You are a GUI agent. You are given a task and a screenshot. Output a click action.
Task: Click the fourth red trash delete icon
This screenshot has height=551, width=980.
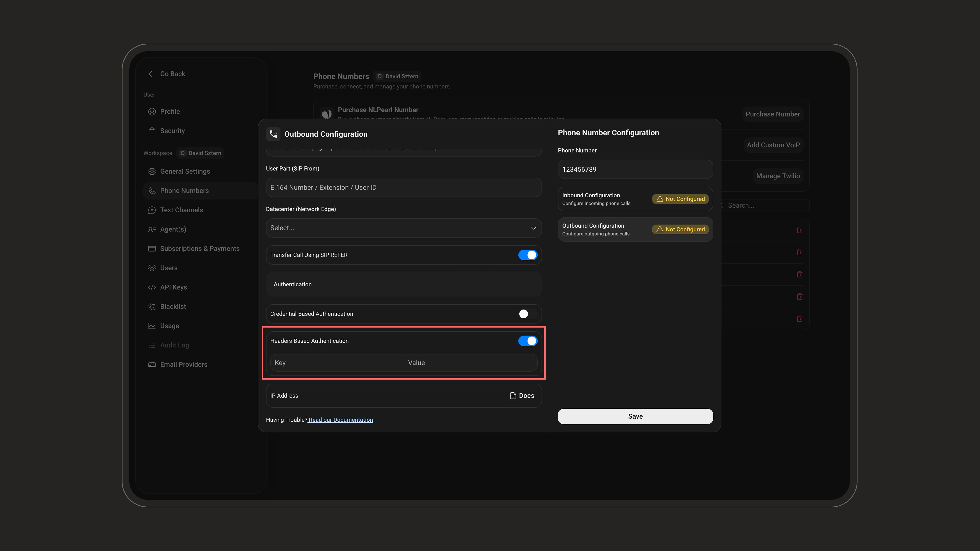pos(799,297)
